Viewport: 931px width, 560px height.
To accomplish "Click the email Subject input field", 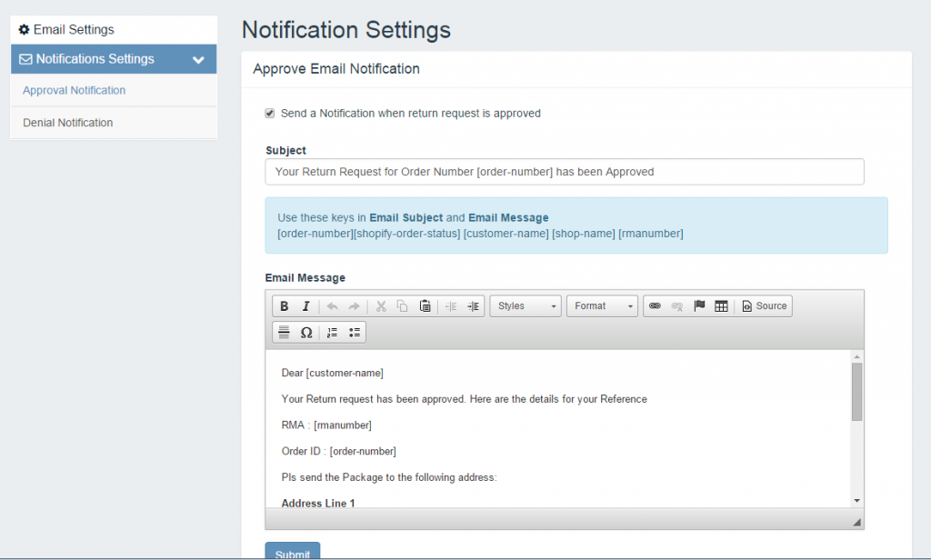I will point(564,172).
